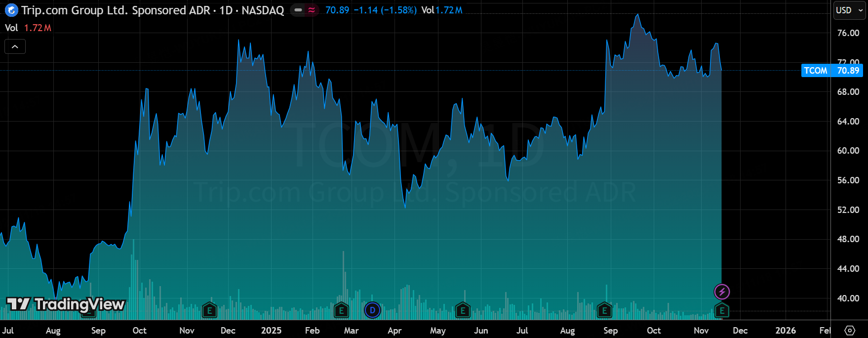Click the change value −1.14 (−1.58%)
This screenshot has width=868, height=338.
[x=385, y=10]
